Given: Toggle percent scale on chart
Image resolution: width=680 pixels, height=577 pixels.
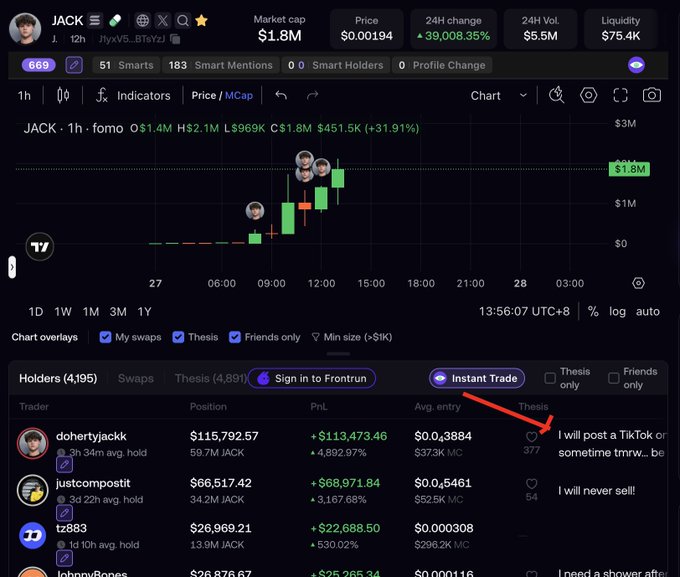Looking at the screenshot, I should tap(593, 311).
